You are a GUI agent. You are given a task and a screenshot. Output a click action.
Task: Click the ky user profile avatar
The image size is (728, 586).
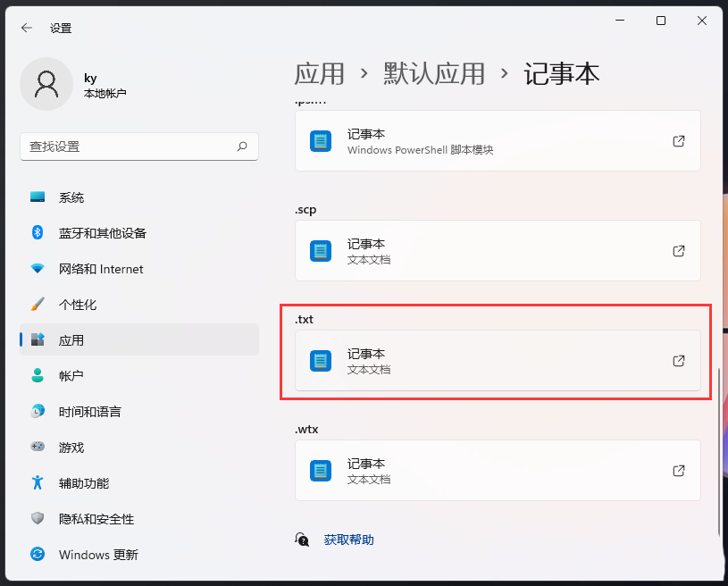pyautogui.click(x=46, y=84)
